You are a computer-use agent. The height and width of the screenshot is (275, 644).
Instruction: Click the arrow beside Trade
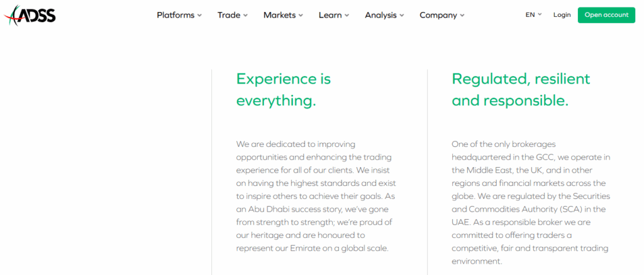pyautogui.click(x=245, y=16)
